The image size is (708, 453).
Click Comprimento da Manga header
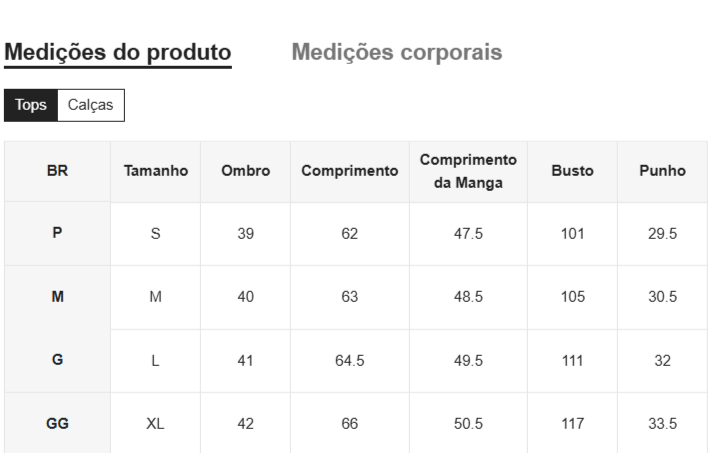coord(468,171)
